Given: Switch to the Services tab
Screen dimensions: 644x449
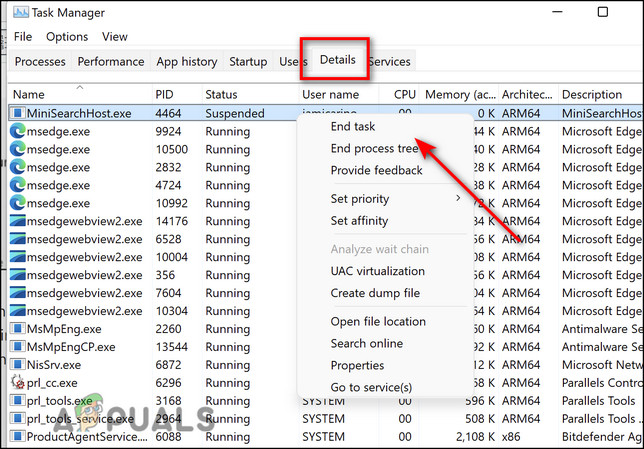Looking at the screenshot, I should coord(390,62).
